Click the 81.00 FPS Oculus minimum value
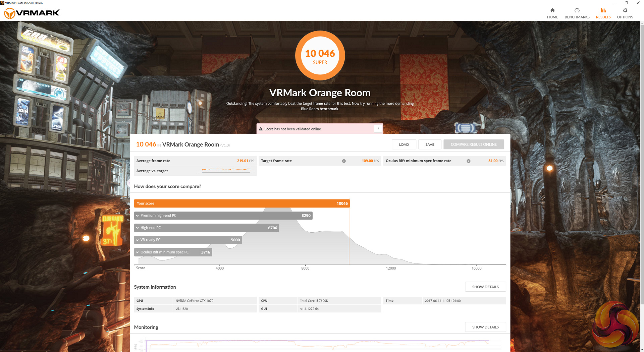Screen dimensions: 644x352 click(x=496, y=161)
